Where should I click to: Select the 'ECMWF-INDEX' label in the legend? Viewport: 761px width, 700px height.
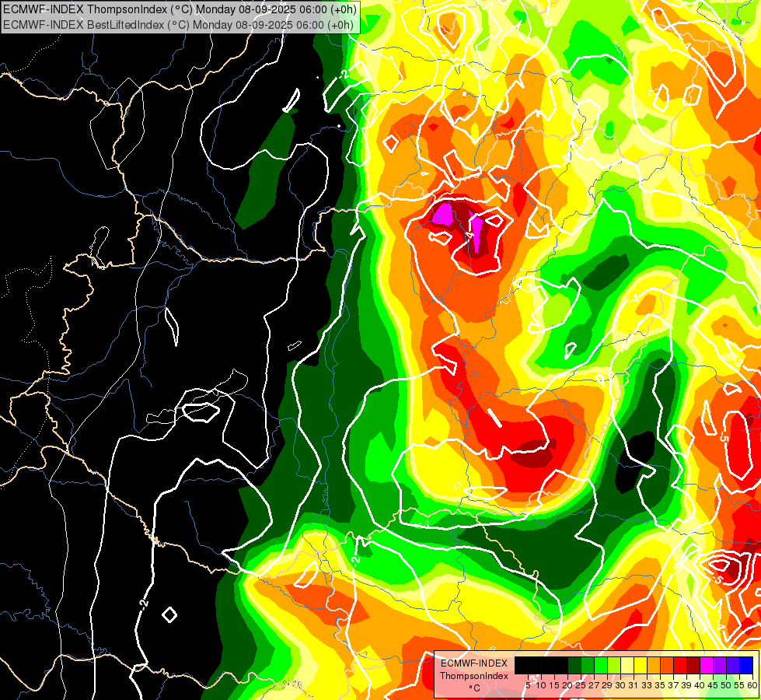point(474,663)
